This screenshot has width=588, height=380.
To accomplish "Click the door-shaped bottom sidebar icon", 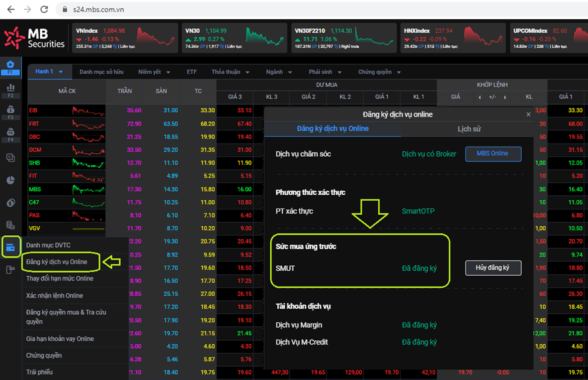I will pos(10,270).
